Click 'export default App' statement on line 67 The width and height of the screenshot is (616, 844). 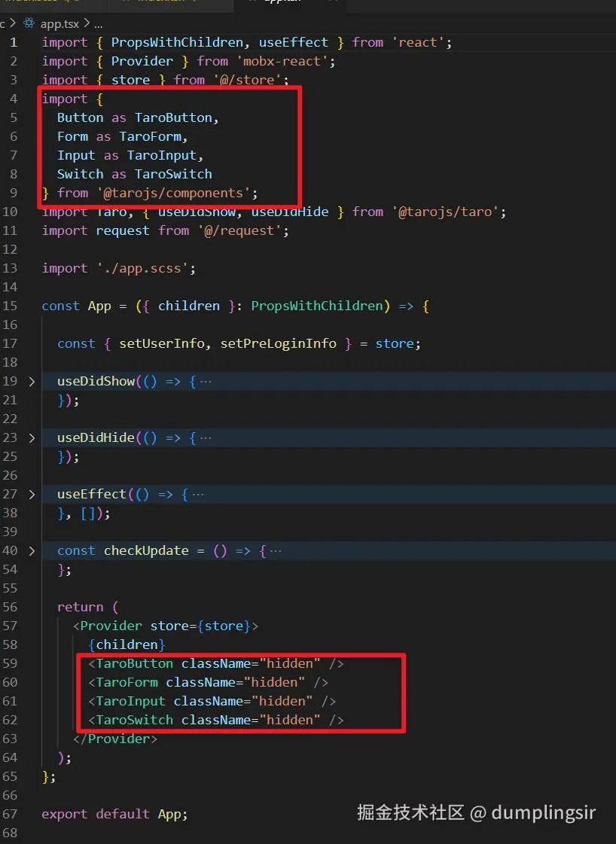pyautogui.click(x=114, y=814)
